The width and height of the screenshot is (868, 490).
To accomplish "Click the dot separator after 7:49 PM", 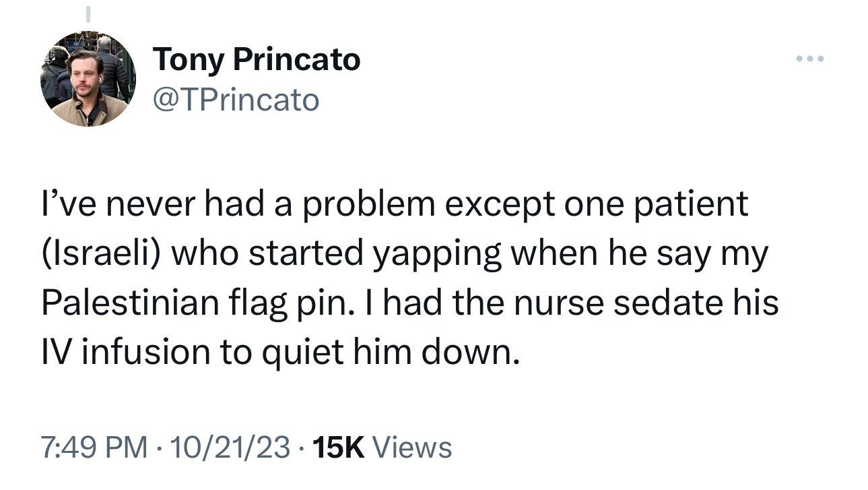I will [160, 447].
